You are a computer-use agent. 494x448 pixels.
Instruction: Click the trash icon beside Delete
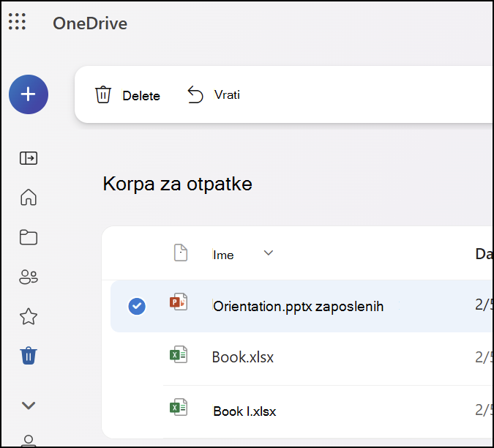click(103, 94)
